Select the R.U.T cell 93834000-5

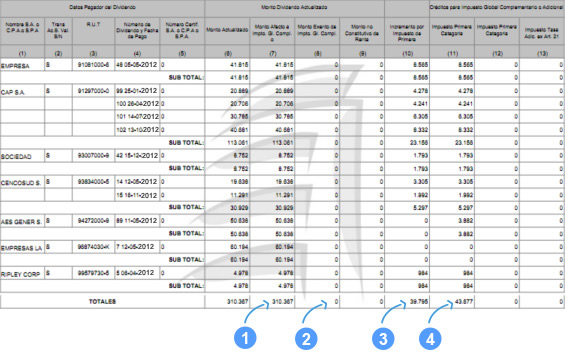(x=94, y=182)
